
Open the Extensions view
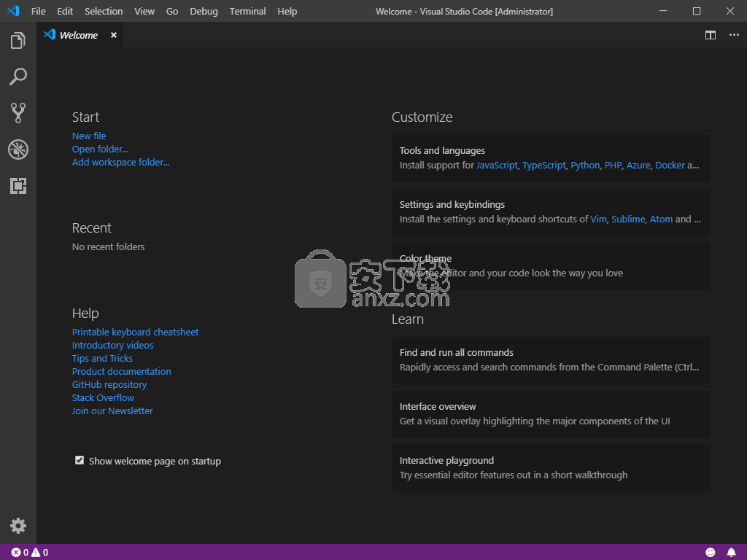tap(18, 186)
